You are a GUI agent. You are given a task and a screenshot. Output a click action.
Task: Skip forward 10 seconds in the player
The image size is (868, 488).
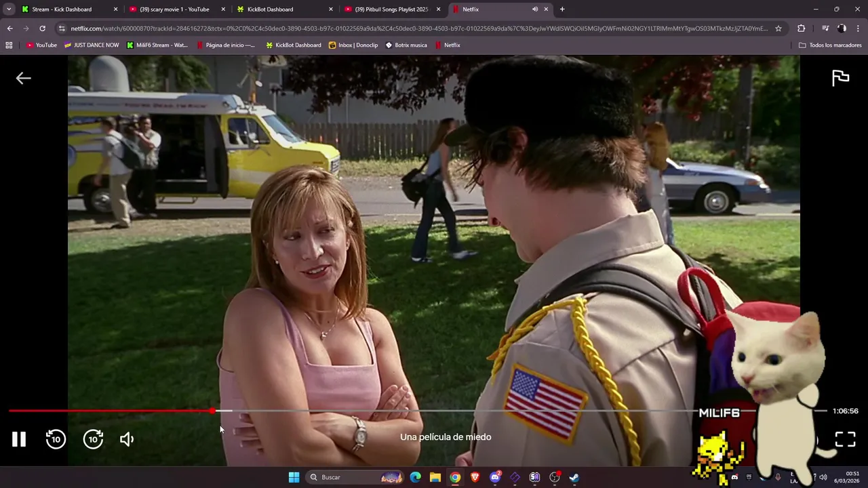coord(93,439)
